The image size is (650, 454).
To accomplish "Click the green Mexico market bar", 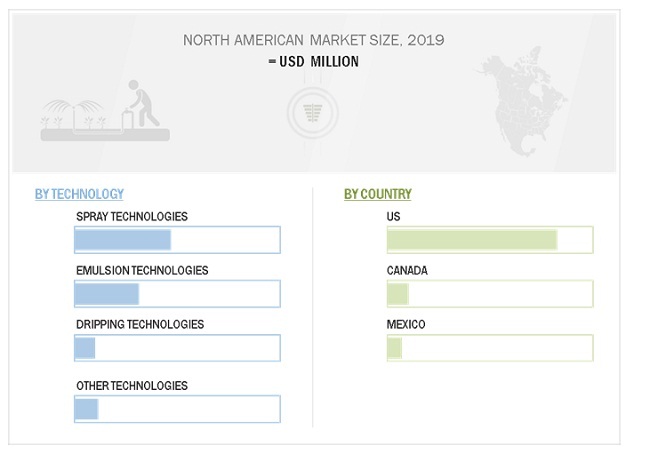I will pyautogui.click(x=394, y=348).
